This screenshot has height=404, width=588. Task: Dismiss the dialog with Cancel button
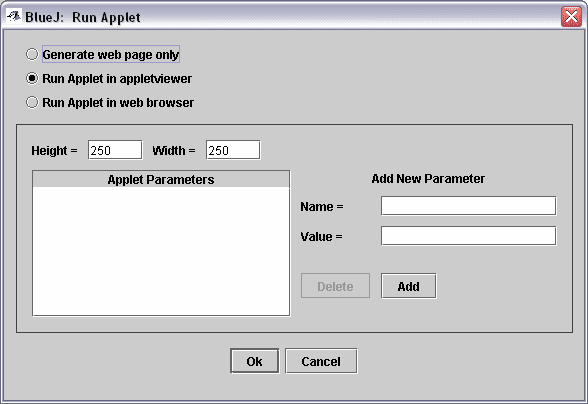(321, 361)
